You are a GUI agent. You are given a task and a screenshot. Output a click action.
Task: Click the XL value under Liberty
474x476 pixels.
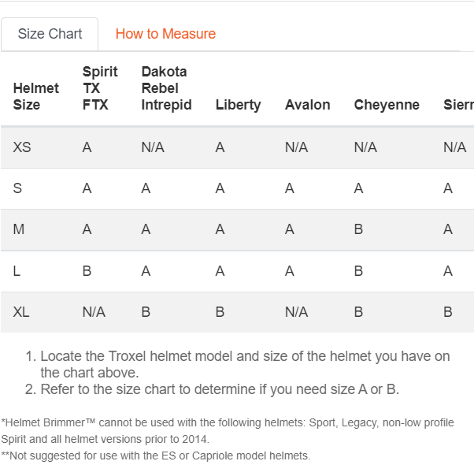(220, 312)
